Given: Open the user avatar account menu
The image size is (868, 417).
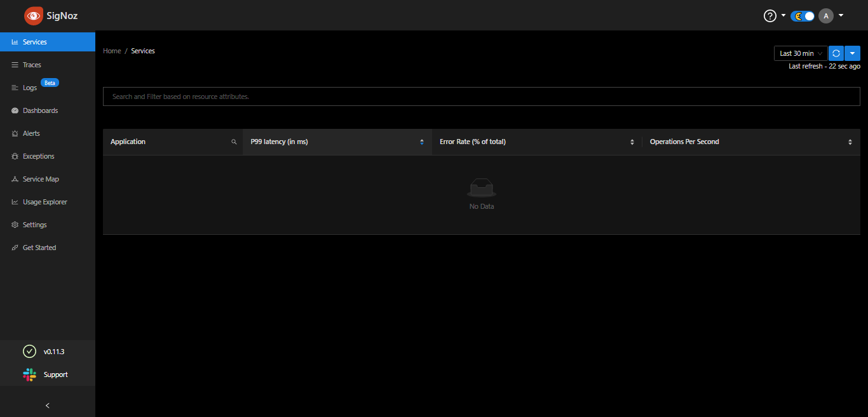Looking at the screenshot, I should pos(826,15).
